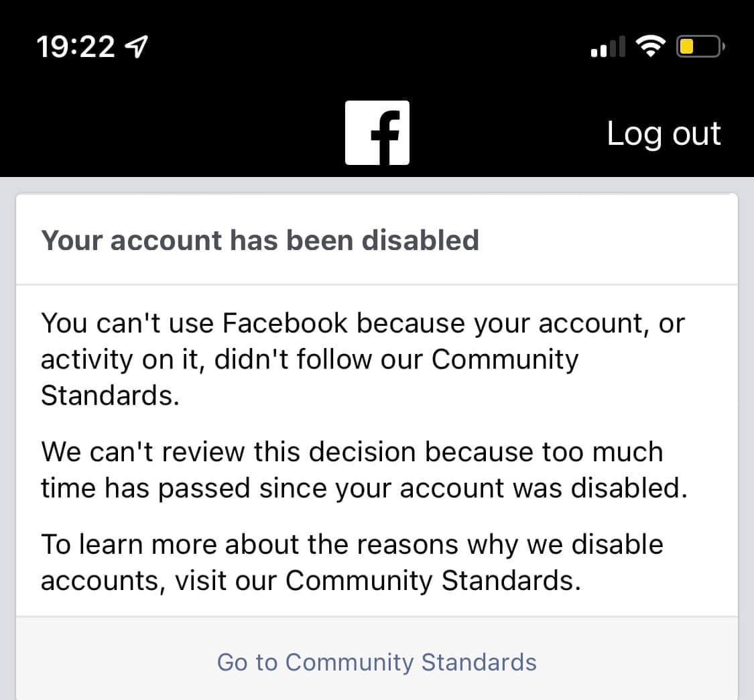Click the "We can't review this decision" paragraph
The height and width of the screenshot is (700, 754).
click(x=364, y=469)
